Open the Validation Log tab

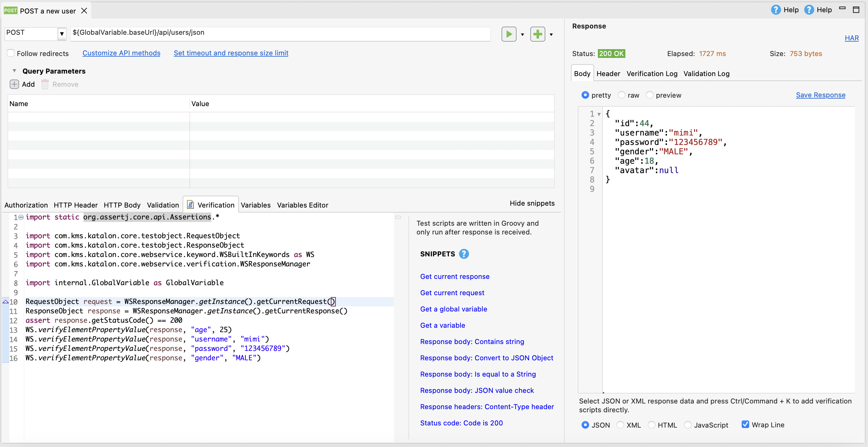(x=706, y=74)
